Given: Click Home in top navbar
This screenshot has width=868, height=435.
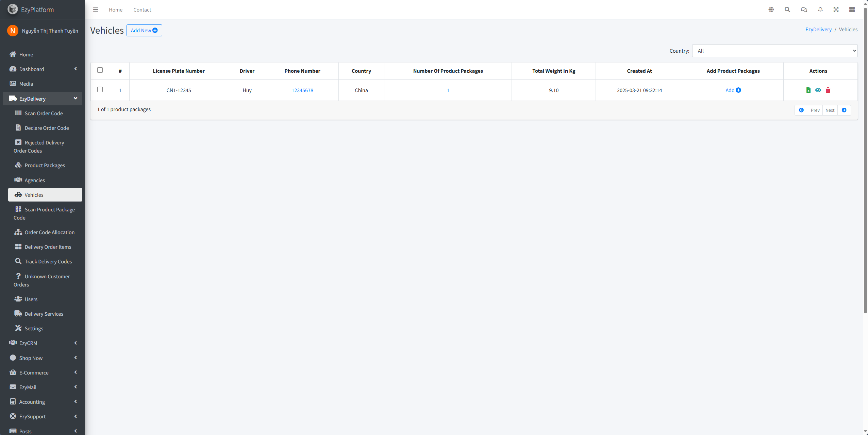Looking at the screenshot, I should 116,10.
